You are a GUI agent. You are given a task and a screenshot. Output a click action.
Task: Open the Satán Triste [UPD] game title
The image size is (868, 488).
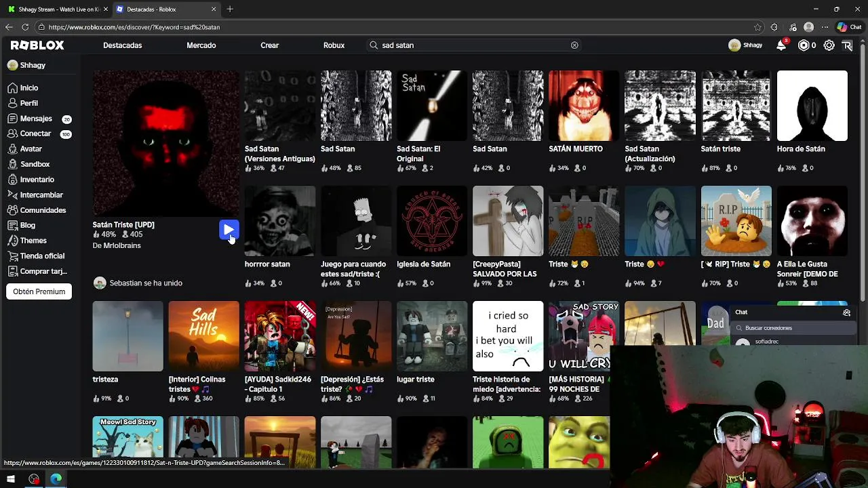(x=123, y=224)
